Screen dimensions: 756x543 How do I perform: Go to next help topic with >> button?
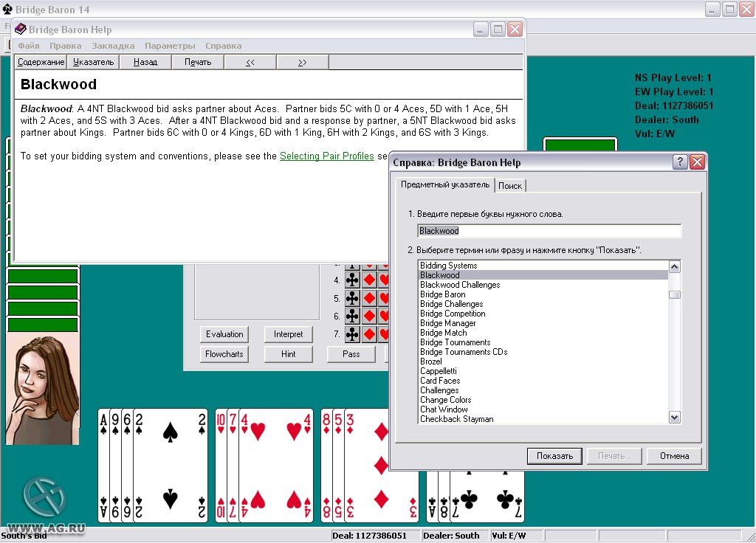pos(302,62)
